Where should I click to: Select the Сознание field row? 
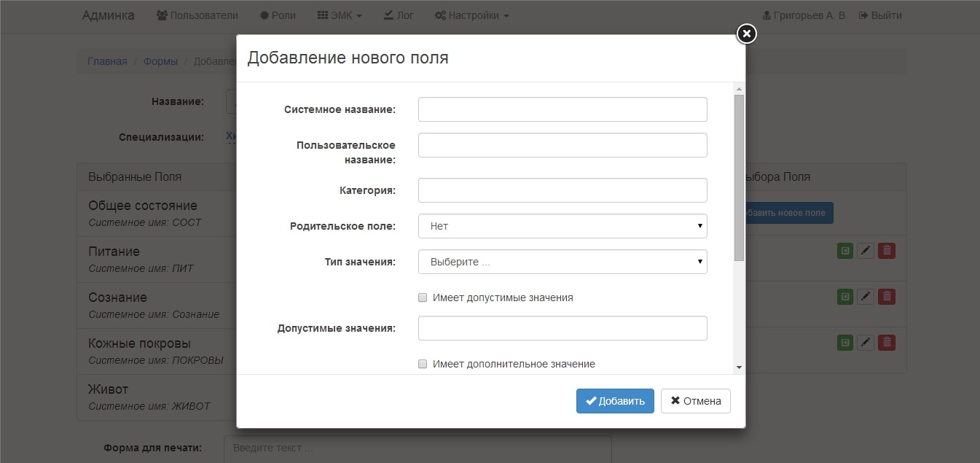point(157,306)
